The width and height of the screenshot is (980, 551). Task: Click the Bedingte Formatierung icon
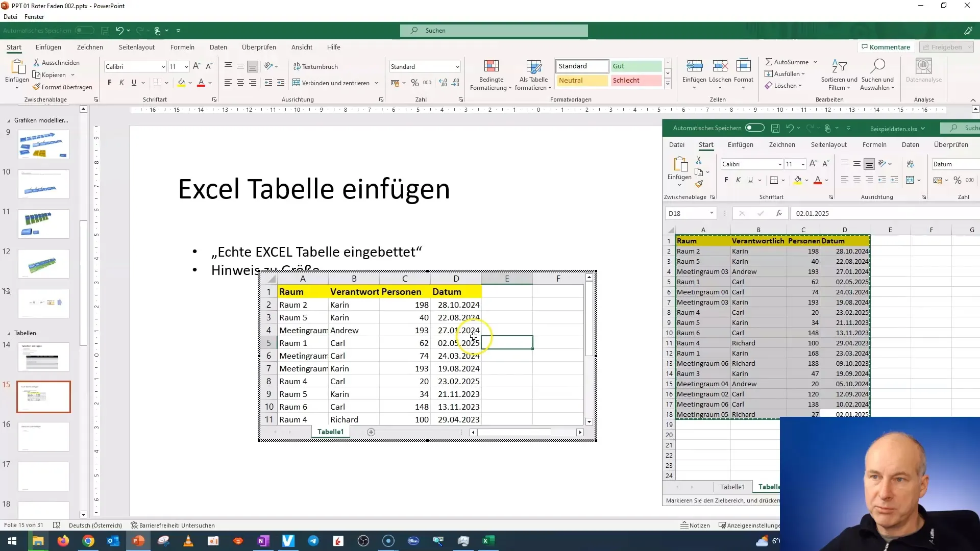click(491, 66)
